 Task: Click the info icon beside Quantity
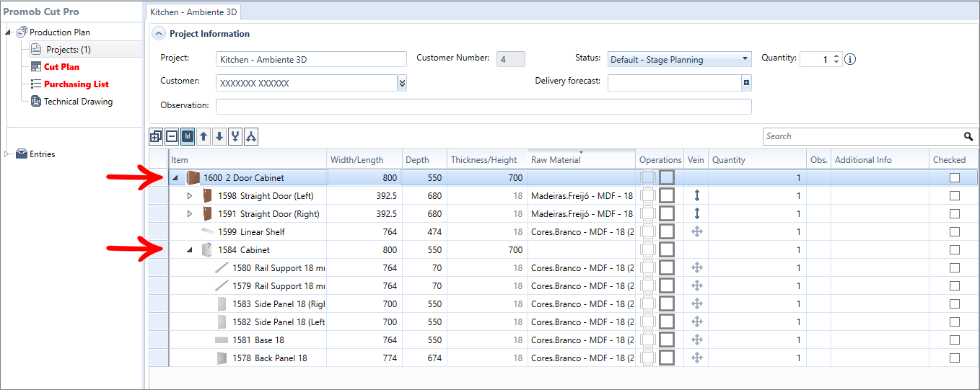click(x=850, y=59)
